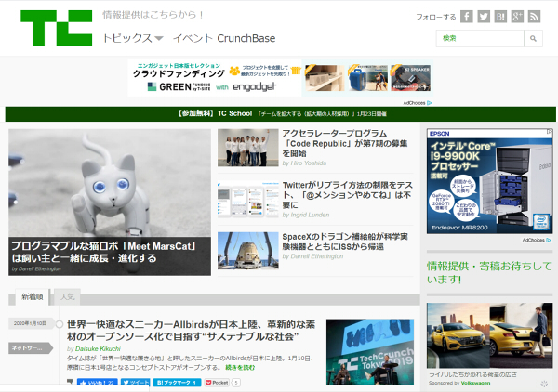Open the Google+ follow icon
This screenshot has width=558, height=392.
coord(517,17)
